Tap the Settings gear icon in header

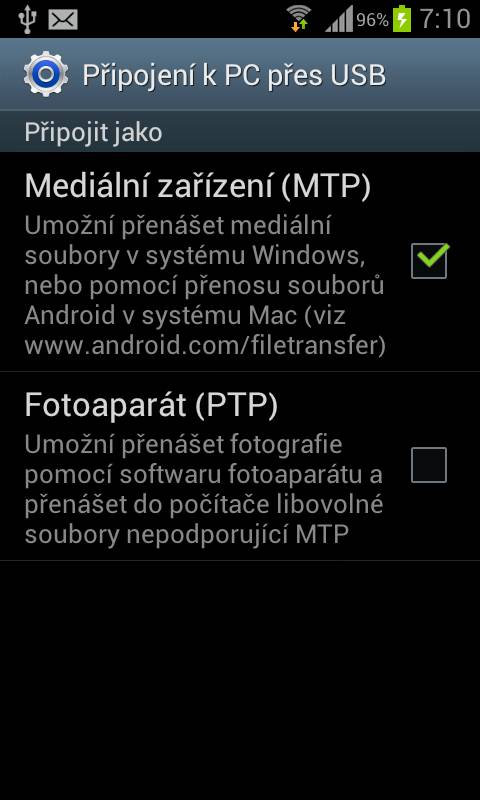click(x=46, y=75)
